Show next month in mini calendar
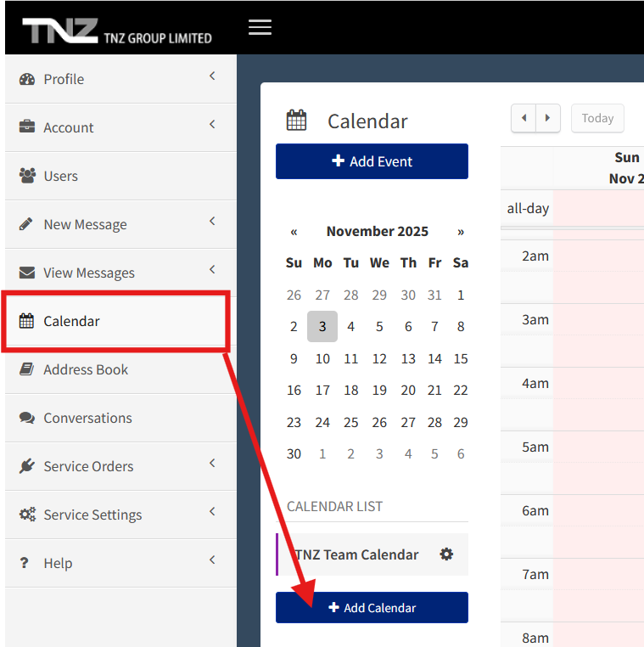 [x=461, y=232]
